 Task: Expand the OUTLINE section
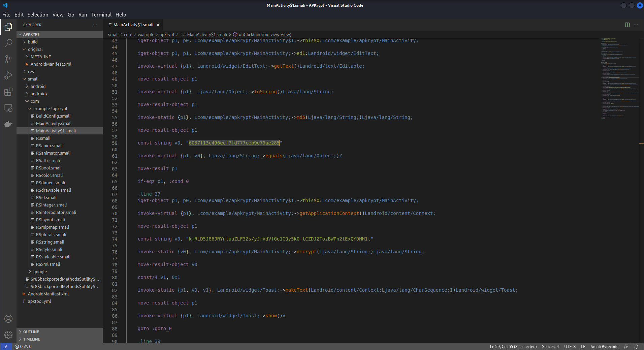point(60,332)
